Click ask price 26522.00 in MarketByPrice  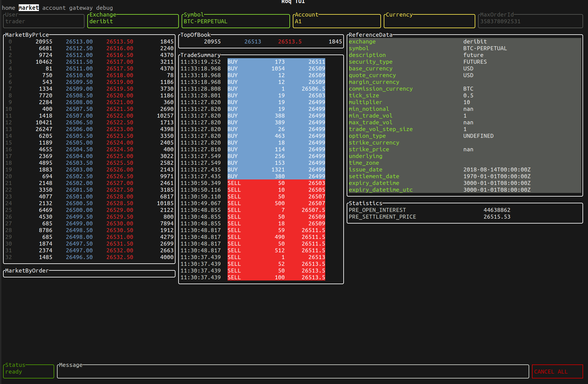(x=120, y=115)
